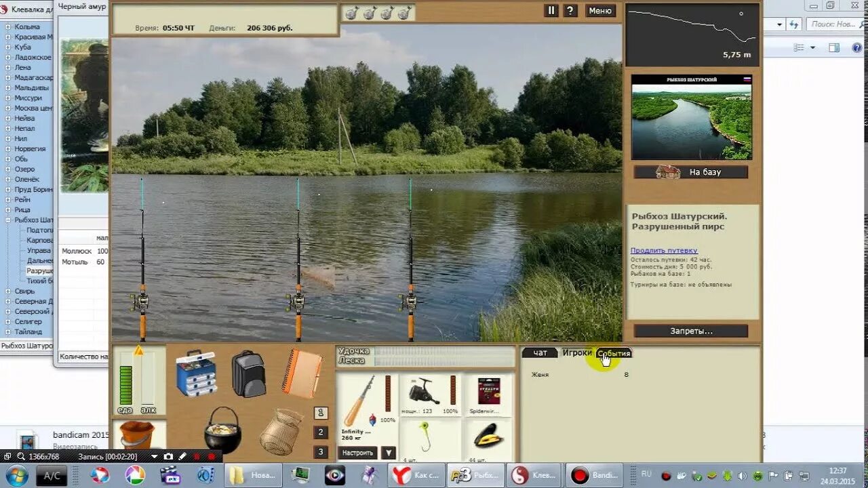This screenshot has width=868, height=488.
Task: Click Продлить путевку link
Action: 664,251
